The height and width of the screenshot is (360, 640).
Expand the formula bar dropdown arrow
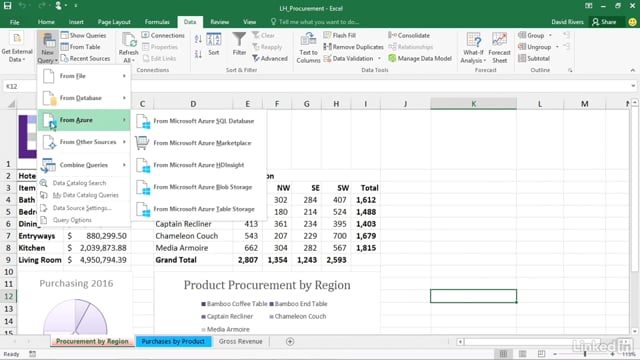(x=633, y=86)
